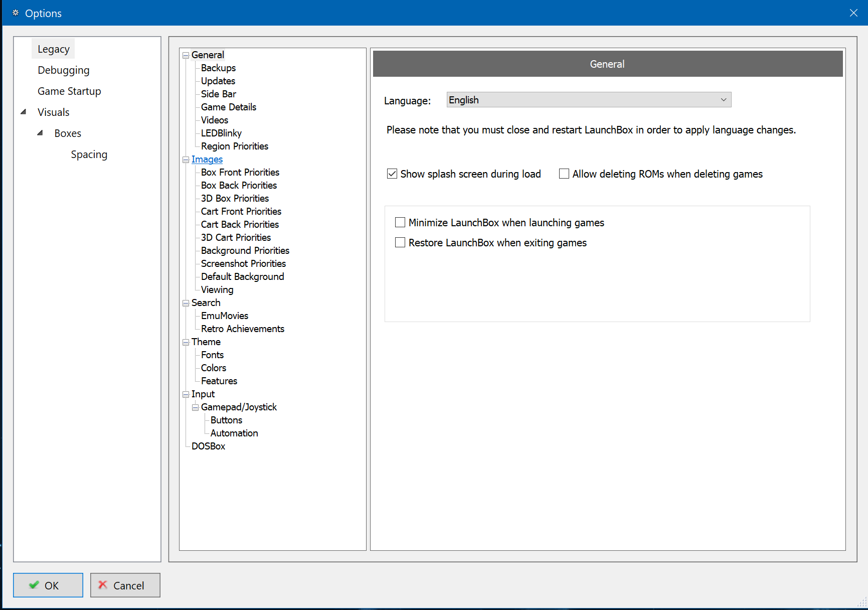Collapse the Theme tree node
This screenshot has height=610, width=868.
(186, 342)
